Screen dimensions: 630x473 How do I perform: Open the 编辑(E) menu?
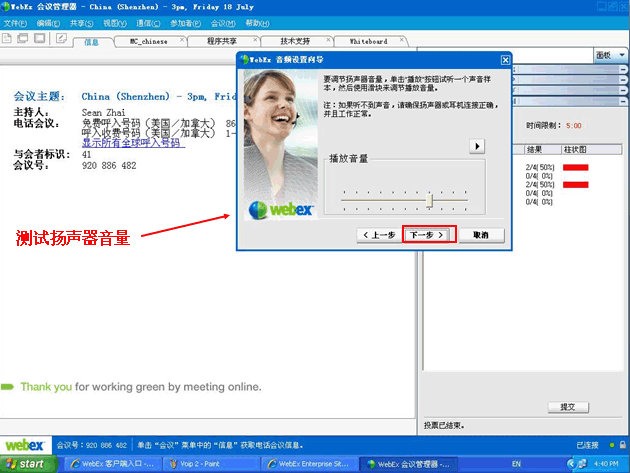(x=48, y=23)
